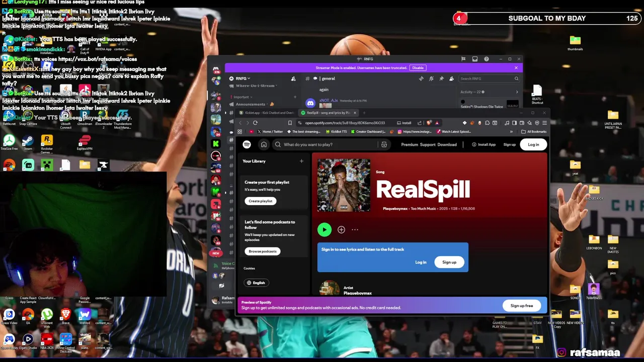Create a playlist with Your Library plus icon
644x362 pixels.
[301, 161]
